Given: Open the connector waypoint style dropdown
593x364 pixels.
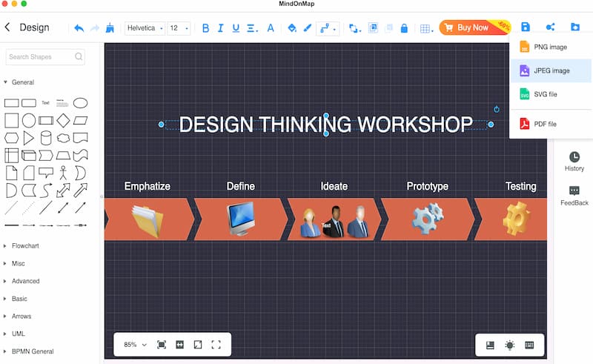Looking at the screenshot, I should pyautogui.click(x=328, y=28).
